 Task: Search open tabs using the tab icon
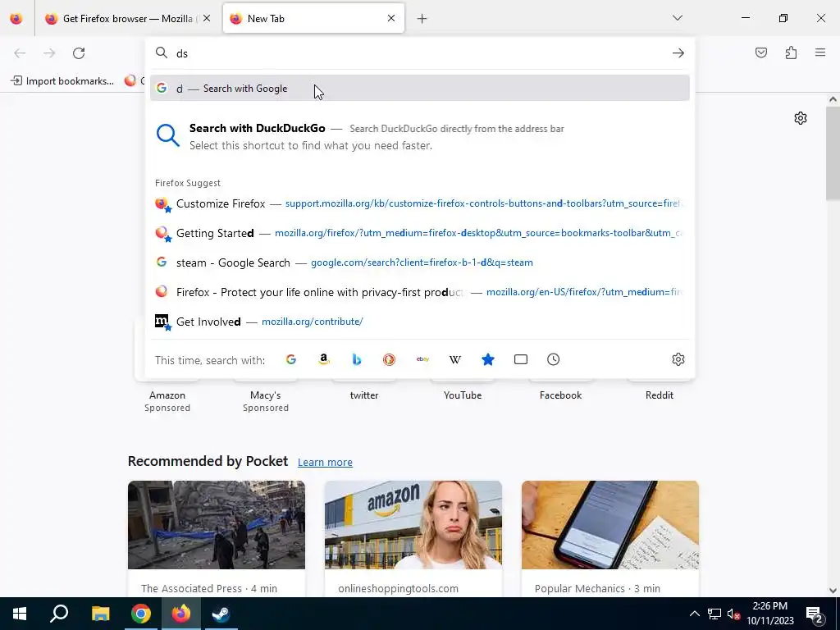tap(521, 359)
